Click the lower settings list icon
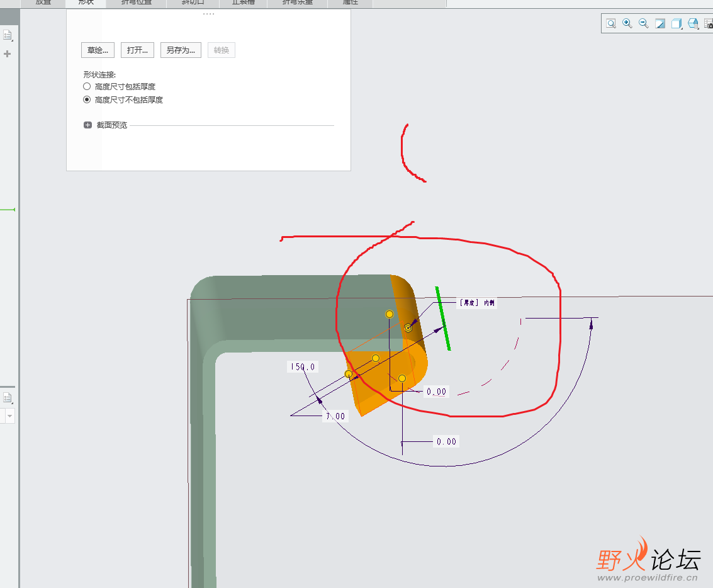The height and width of the screenshot is (588, 713). click(x=8, y=399)
